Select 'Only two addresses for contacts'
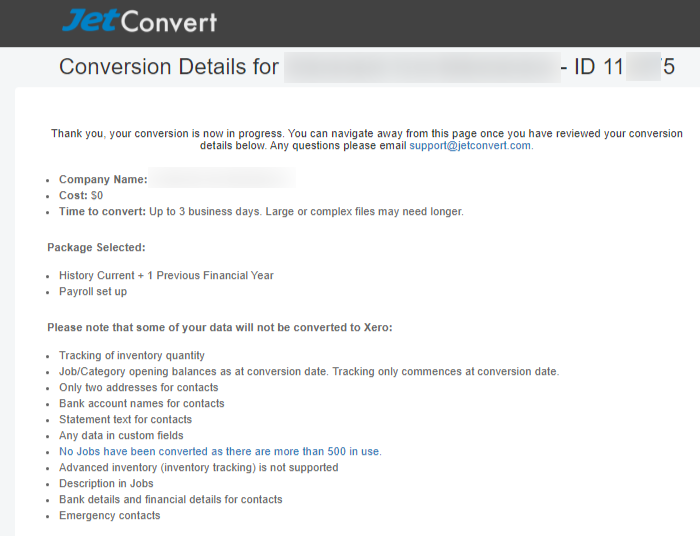The width and height of the screenshot is (700, 536). [138, 387]
